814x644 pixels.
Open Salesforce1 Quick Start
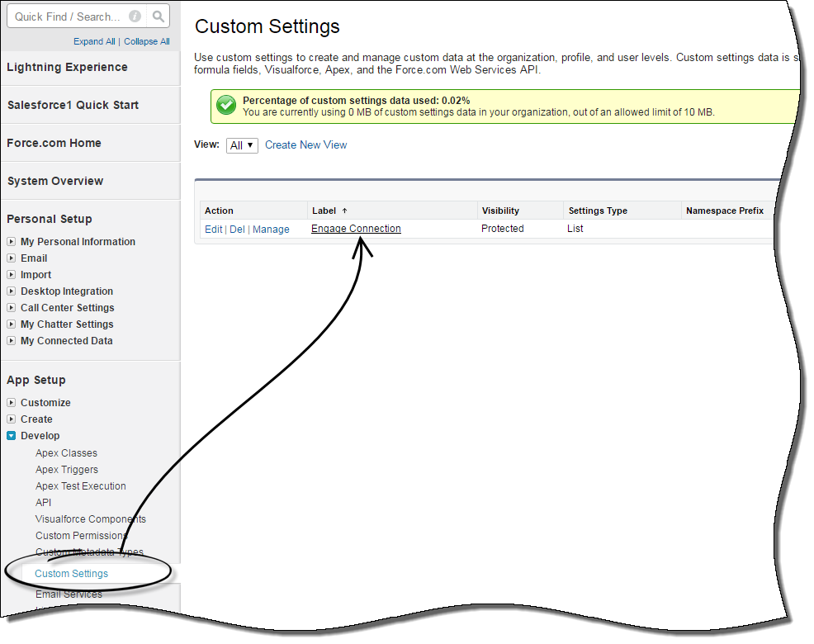click(x=73, y=106)
